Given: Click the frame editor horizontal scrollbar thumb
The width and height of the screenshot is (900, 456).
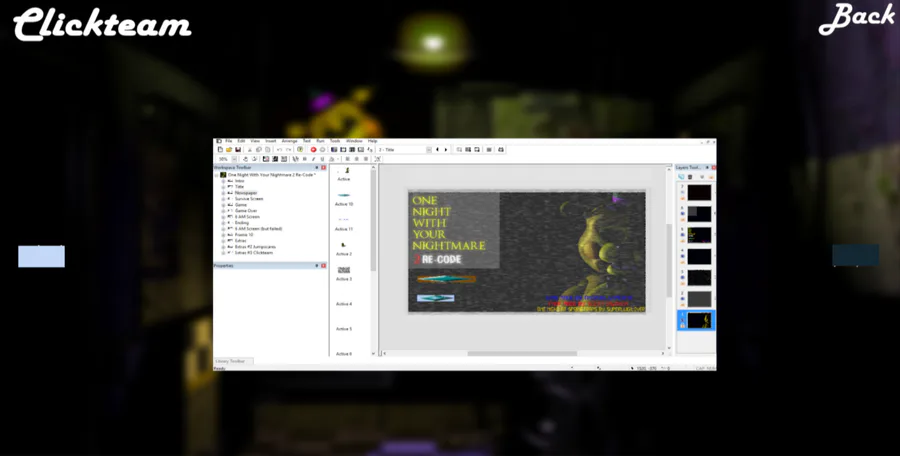Looking at the screenshot, I should tap(522, 353).
